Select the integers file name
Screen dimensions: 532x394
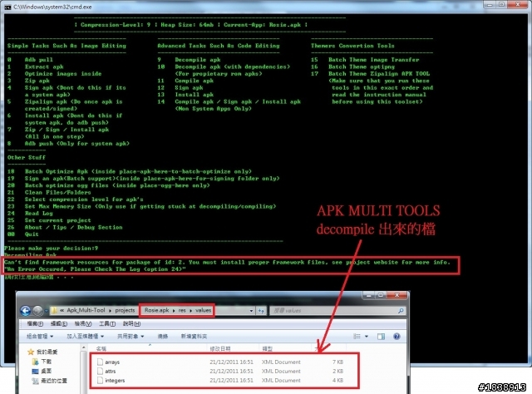(115, 381)
